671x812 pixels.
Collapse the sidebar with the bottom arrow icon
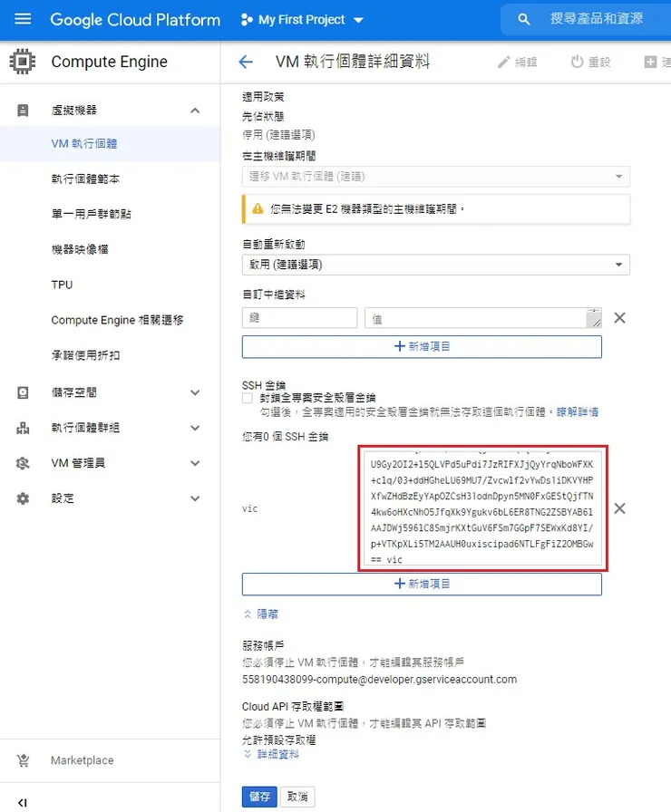click(23, 802)
